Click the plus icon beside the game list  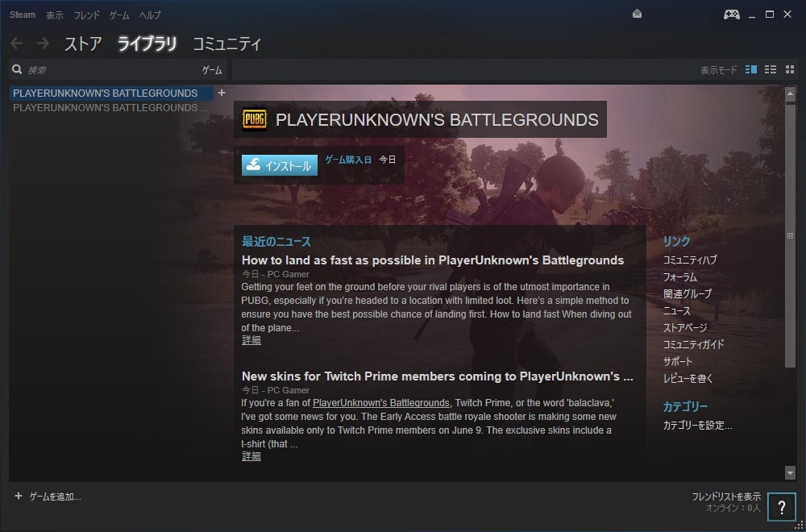(x=222, y=93)
